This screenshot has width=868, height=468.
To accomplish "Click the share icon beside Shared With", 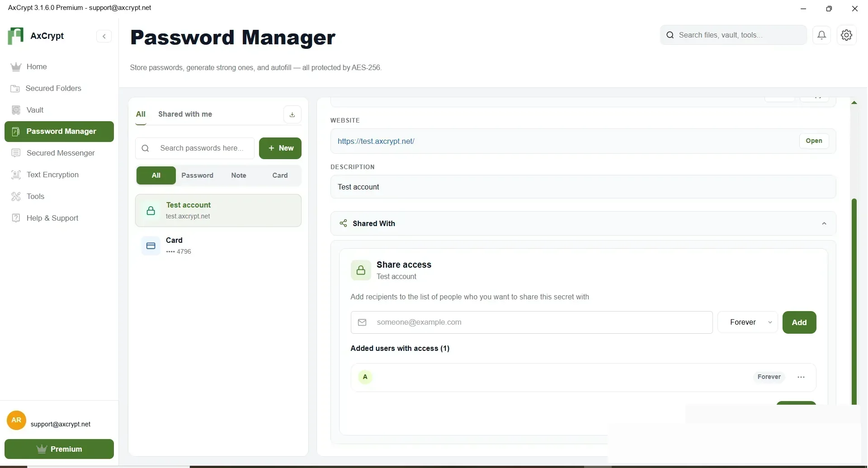I will [x=344, y=223].
